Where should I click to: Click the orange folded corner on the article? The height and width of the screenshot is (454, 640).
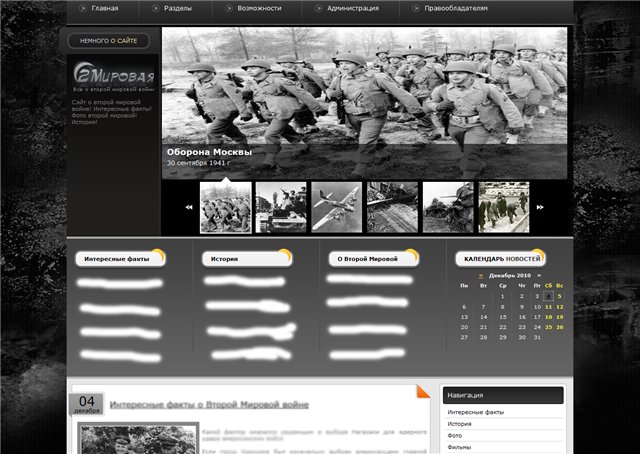click(422, 390)
